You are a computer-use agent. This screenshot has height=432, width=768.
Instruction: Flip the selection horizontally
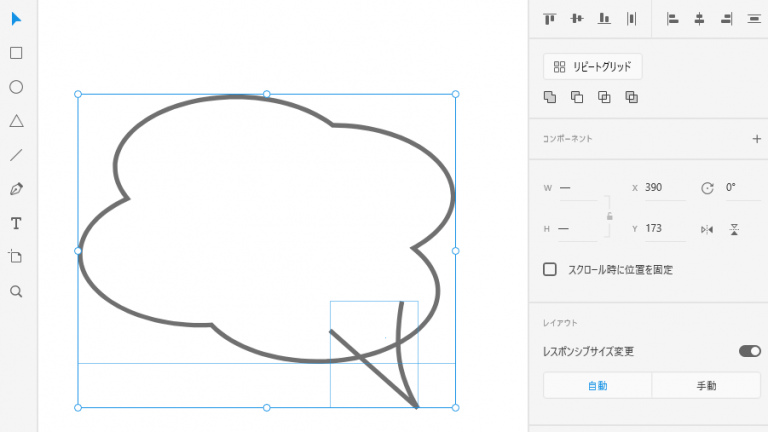pos(707,229)
